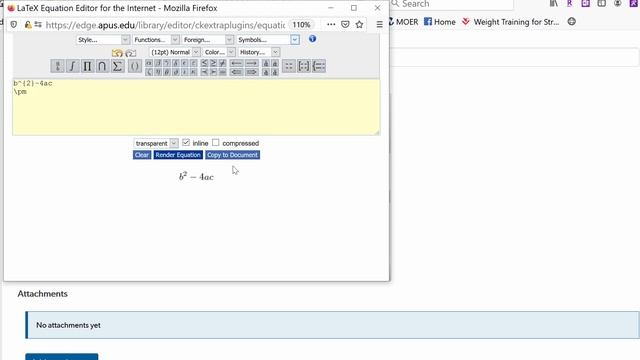Image resolution: width=640 pixels, height=360 pixels.
Task: Click the Render Equation button
Action: [x=178, y=155]
